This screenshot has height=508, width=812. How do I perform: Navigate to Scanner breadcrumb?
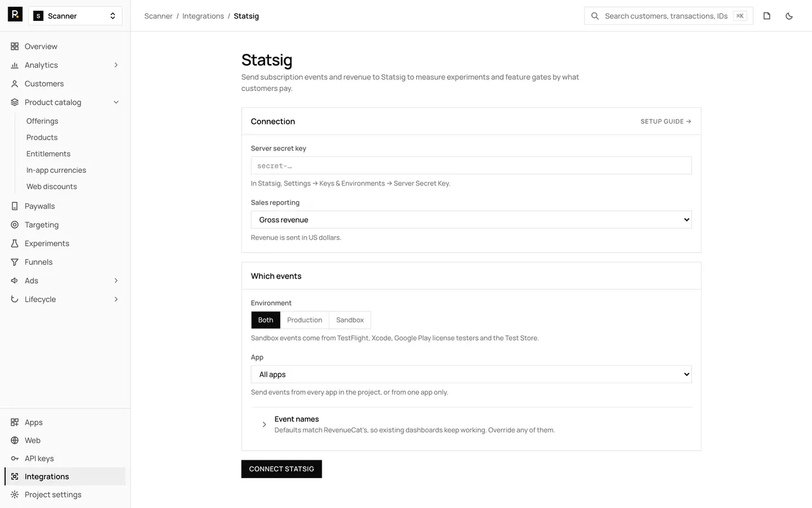coord(159,16)
